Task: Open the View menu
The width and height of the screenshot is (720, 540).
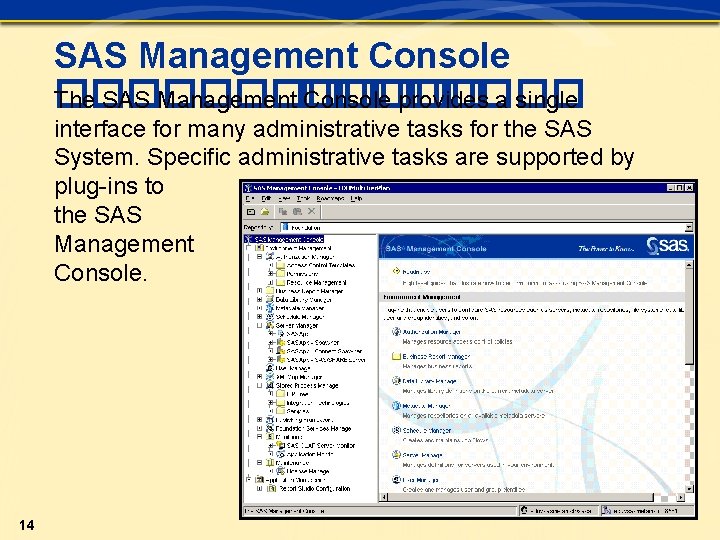Action: pyautogui.click(x=284, y=198)
